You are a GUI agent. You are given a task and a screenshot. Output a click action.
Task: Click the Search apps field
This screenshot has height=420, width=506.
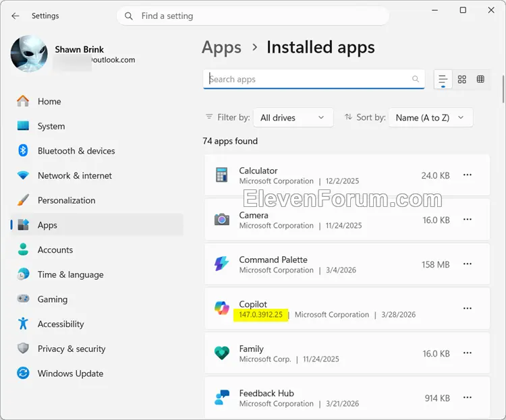point(314,79)
